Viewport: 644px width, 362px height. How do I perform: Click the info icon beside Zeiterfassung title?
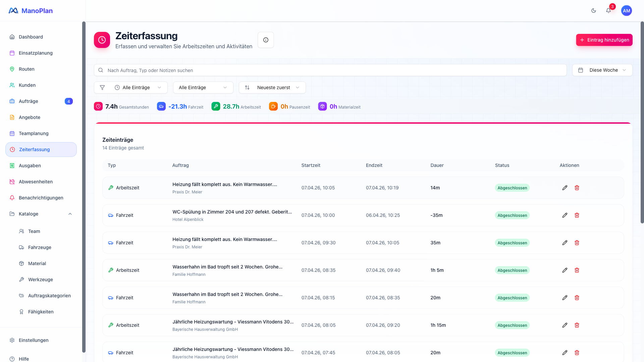coord(266,40)
